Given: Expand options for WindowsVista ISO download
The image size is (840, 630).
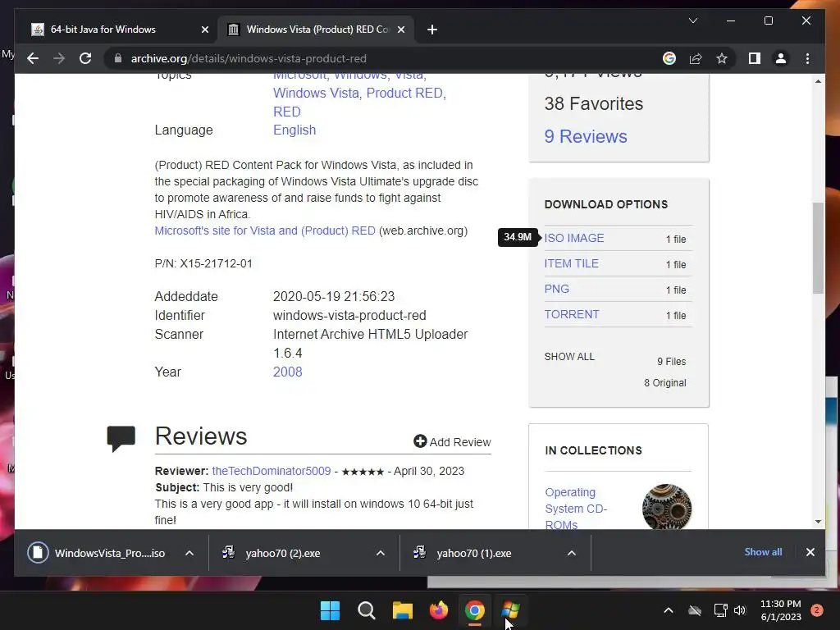Looking at the screenshot, I should [x=189, y=553].
